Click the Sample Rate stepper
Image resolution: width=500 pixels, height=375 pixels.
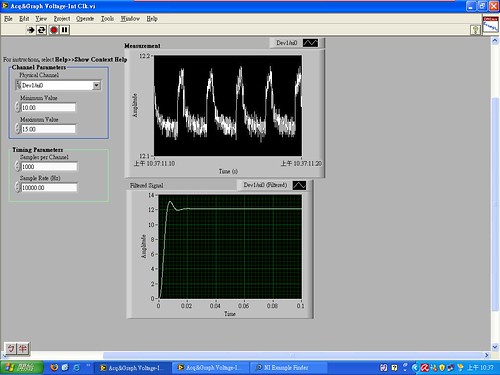pos(17,187)
